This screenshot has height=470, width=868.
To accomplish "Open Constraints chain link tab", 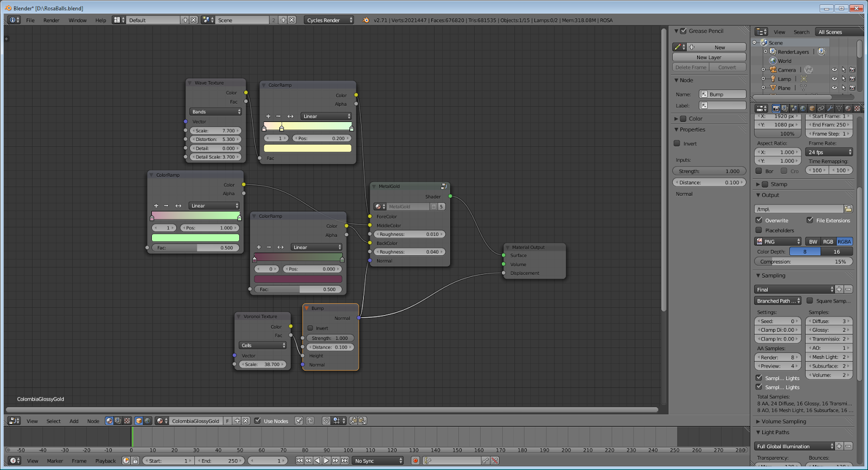I will click(821, 108).
